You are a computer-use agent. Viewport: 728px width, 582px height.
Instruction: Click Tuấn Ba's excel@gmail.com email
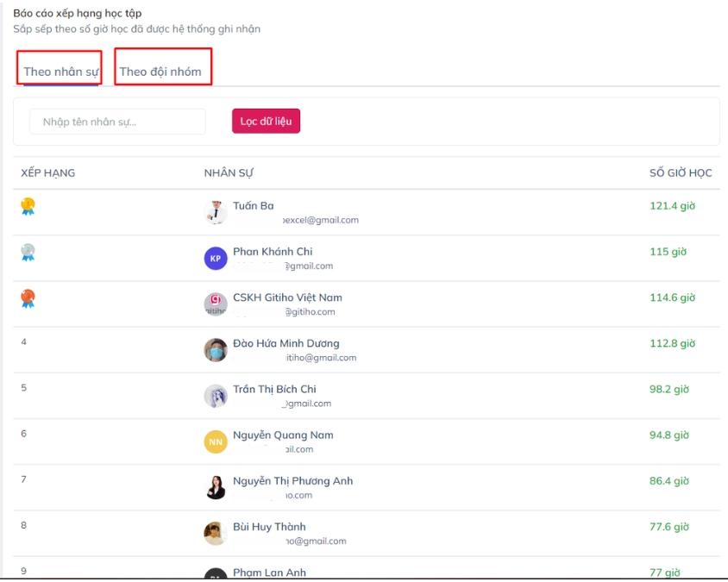321,220
